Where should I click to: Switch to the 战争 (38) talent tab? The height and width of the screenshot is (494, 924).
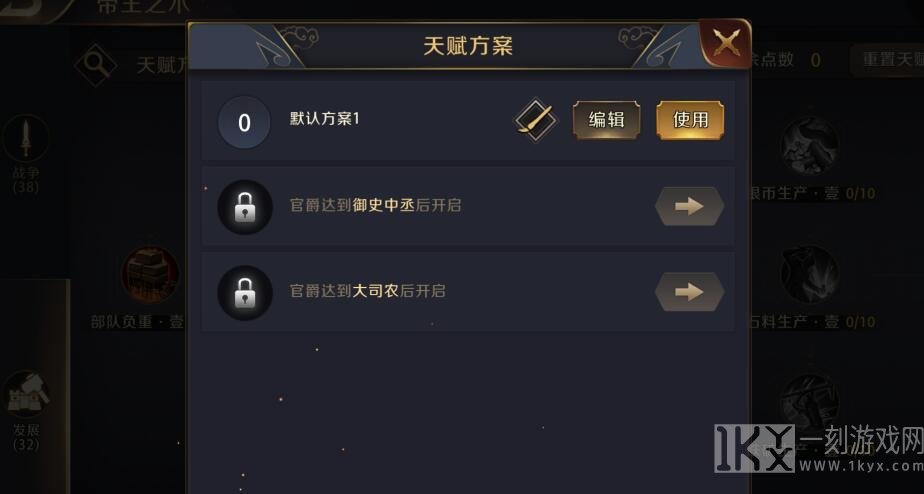[26, 153]
